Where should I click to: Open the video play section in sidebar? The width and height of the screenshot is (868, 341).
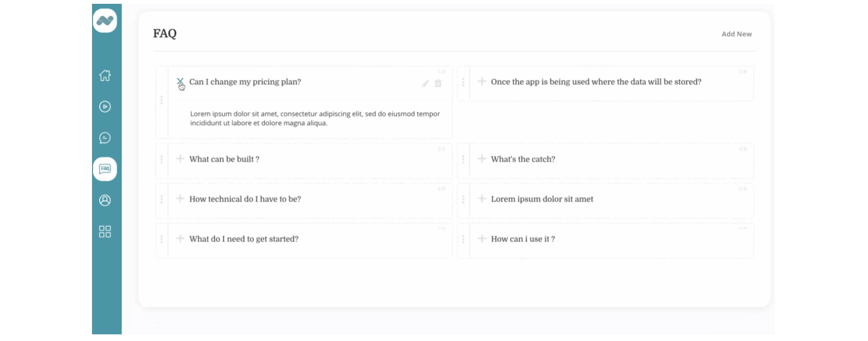105,107
